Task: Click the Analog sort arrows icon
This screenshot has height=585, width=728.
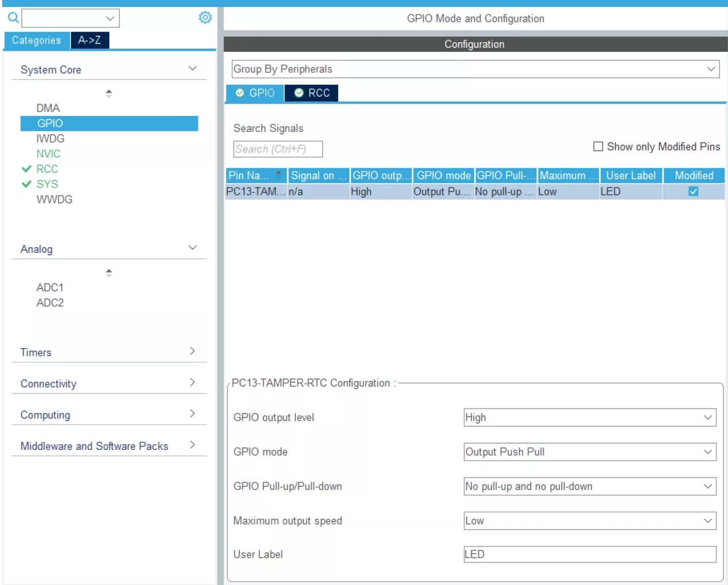Action: tap(109, 273)
